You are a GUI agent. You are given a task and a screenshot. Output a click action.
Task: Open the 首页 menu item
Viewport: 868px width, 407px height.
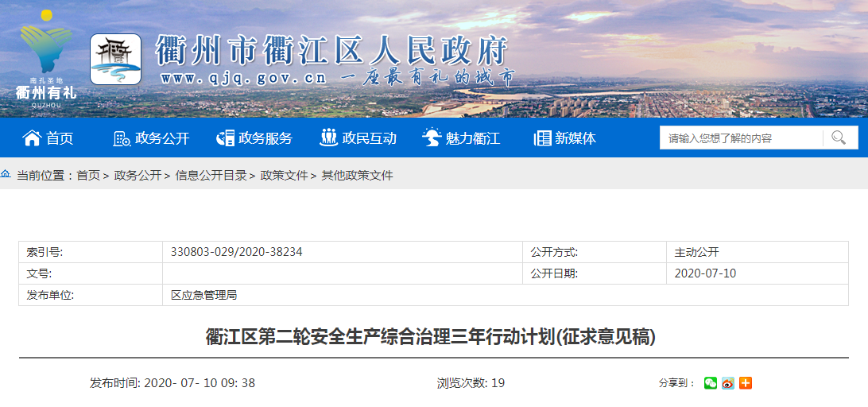point(60,138)
